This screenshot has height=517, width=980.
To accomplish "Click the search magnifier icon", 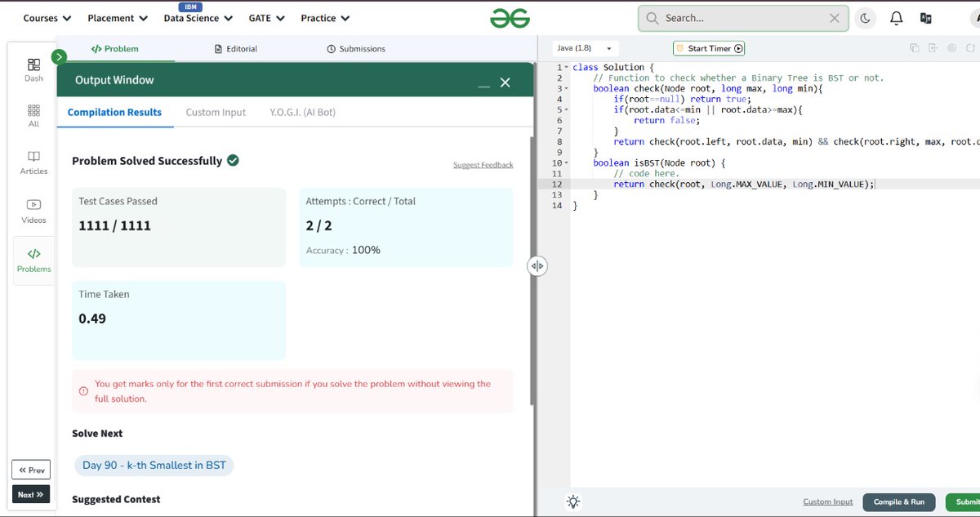I will (x=653, y=18).
